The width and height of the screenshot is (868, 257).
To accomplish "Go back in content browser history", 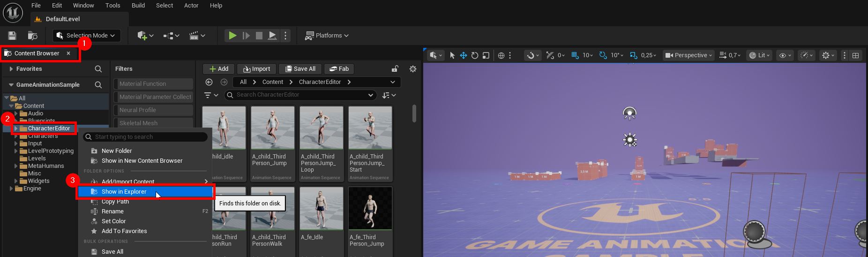I will click(x=209, y=82).
